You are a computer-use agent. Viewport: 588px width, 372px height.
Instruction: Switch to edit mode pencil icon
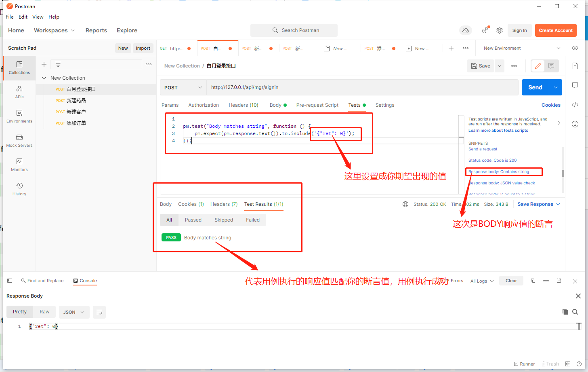[538, 66]
